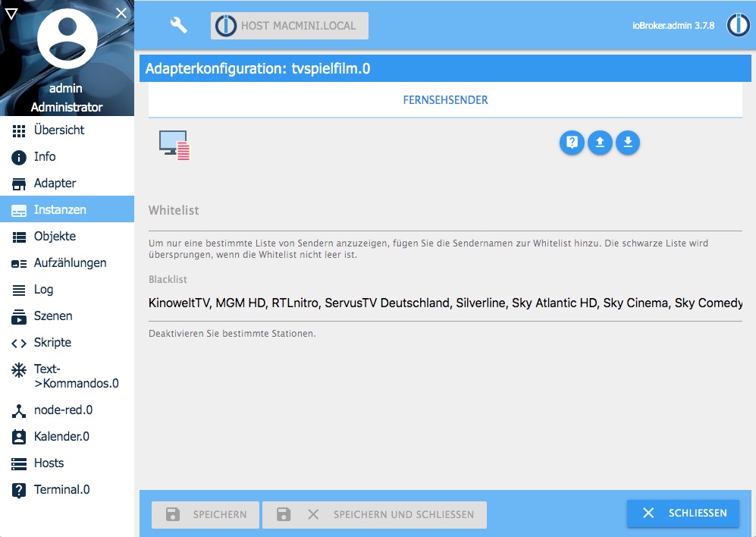The height and width of the screenshot is (537, 756).
Task: Click the Szenen play icon
Action: [19, 316]
